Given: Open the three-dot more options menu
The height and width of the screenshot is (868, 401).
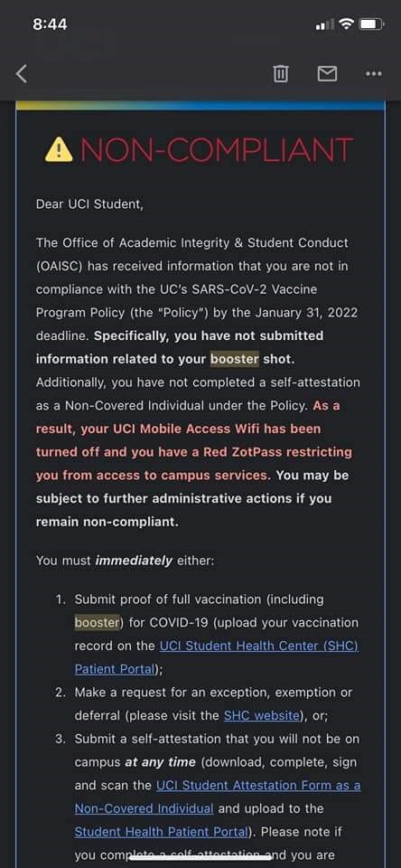Looking at the screenshot, I should coord(374,73).
